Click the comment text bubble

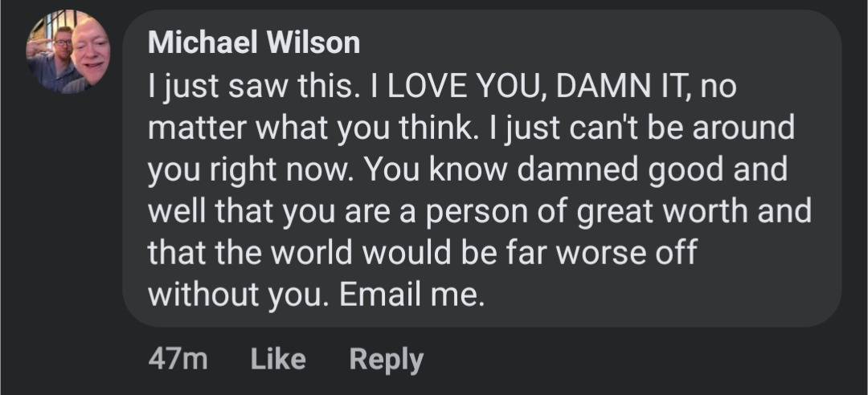tap(482, 169)
